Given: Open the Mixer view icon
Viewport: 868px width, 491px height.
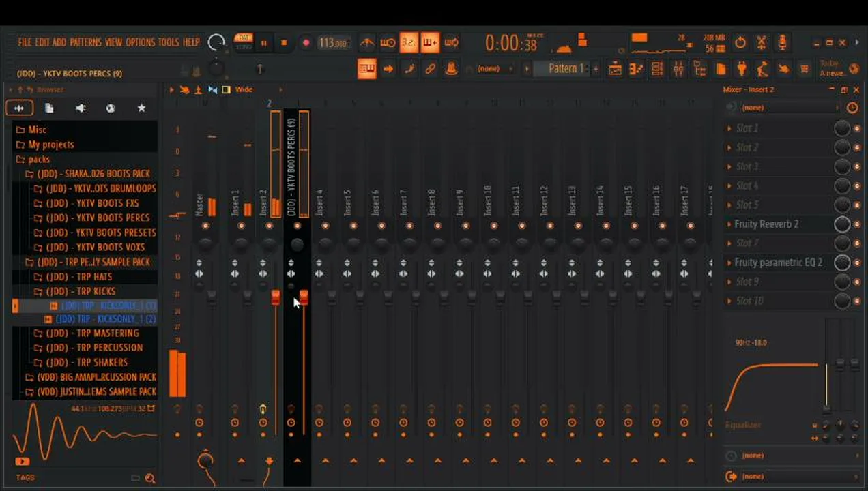Looking at the screenshot, I should 678,69.
